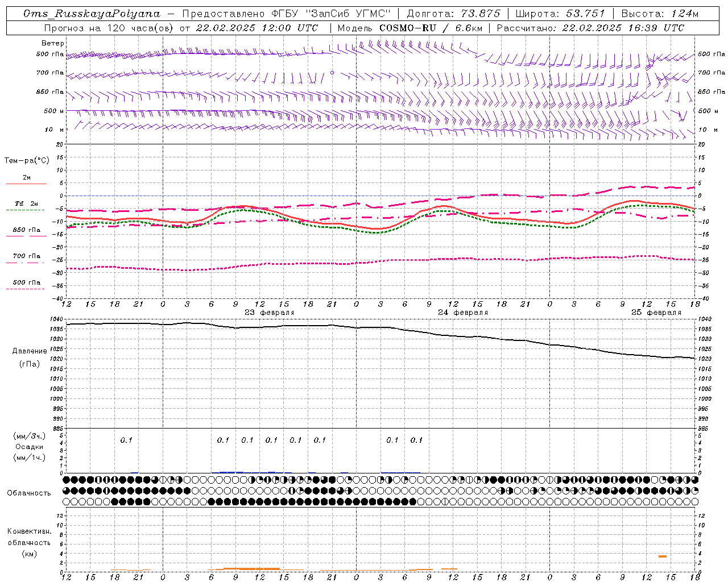This screenshot has width=728, height=582.
Task: Click the Облачность cloud cover label
Action: tap(29, 493)
